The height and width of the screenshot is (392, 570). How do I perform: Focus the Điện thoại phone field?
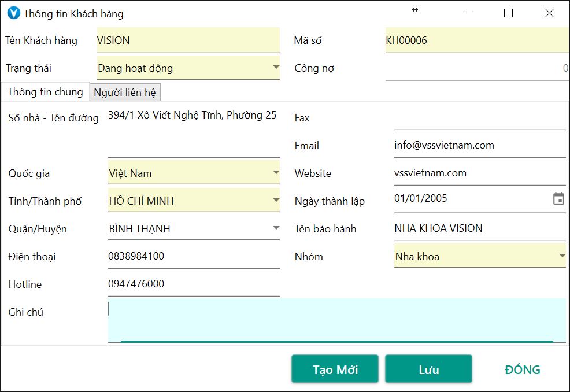coord(193,256)
